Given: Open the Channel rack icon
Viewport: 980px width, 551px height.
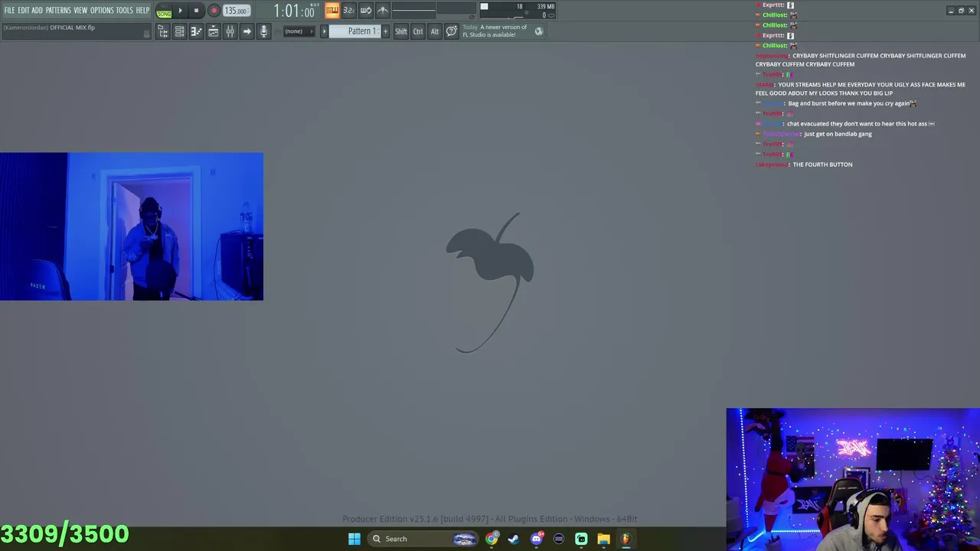Looking at the screenshot, I should tap(179, 31).
